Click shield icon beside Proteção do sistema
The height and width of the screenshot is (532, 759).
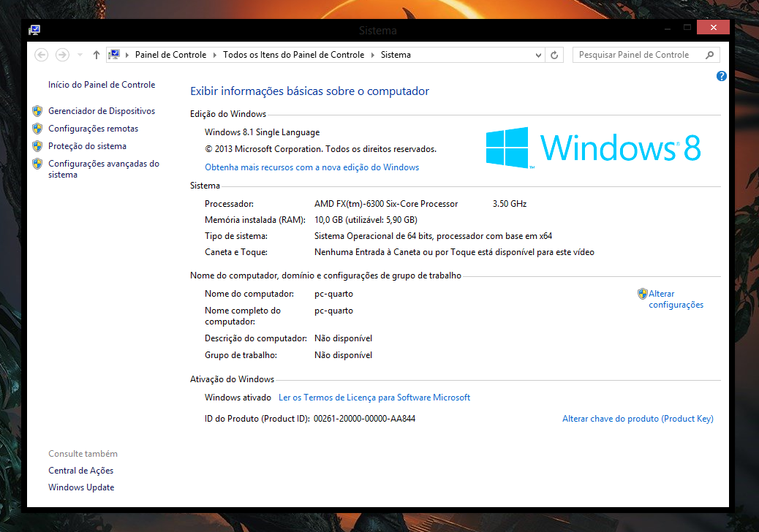(x=37, y=146)
